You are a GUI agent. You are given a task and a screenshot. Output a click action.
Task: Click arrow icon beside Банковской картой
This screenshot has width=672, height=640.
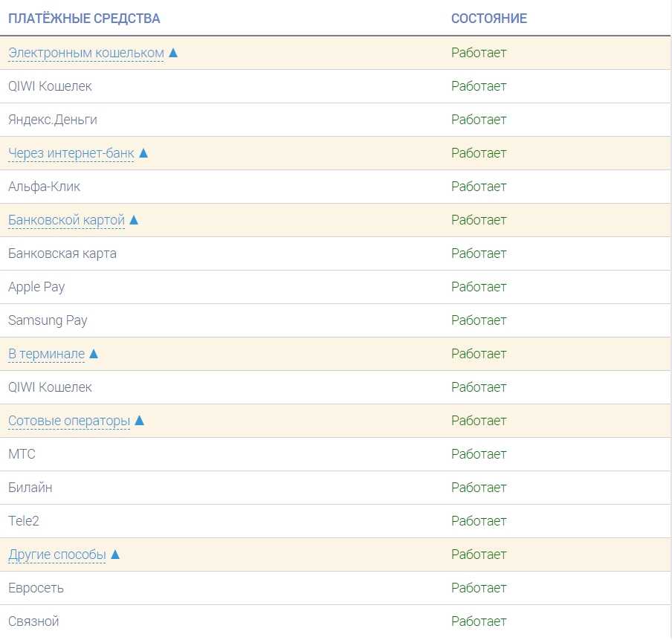point(134,220)
